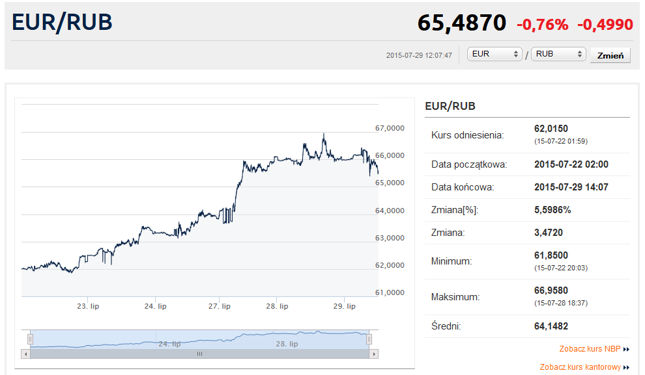Click the navigator scrollbar right arrow
This screenshot has width=645, height=375.
point(374,354)
